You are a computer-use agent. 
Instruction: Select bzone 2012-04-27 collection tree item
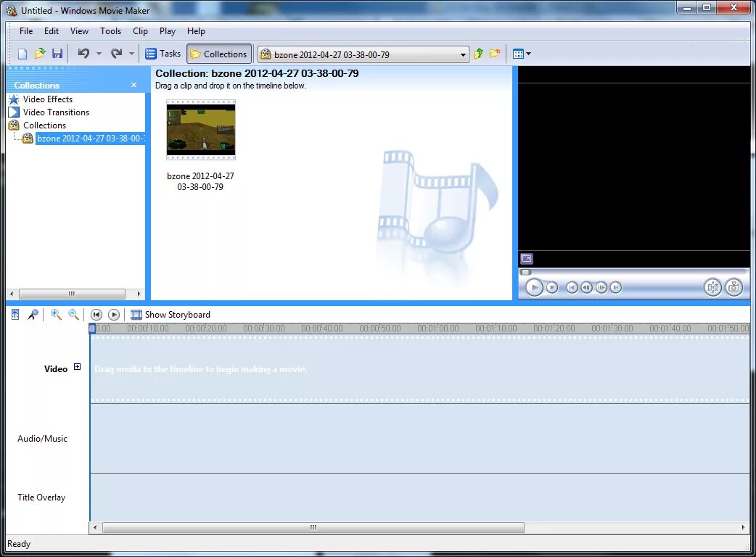click(90, 139)
